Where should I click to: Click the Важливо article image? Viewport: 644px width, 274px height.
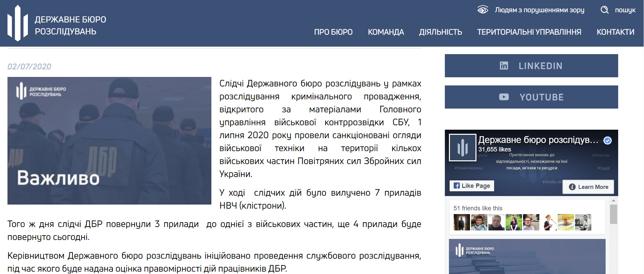109,141
